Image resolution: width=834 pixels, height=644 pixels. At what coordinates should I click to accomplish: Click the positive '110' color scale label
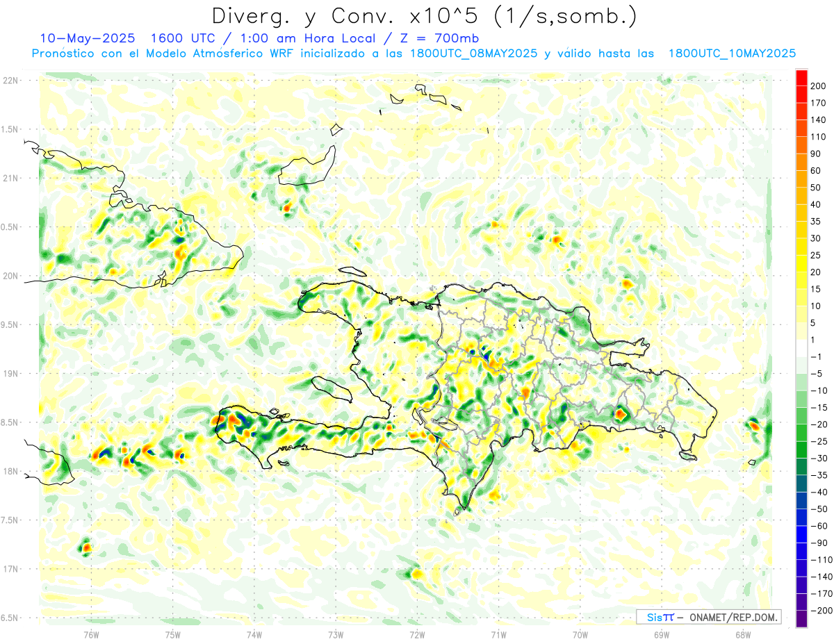818,137
